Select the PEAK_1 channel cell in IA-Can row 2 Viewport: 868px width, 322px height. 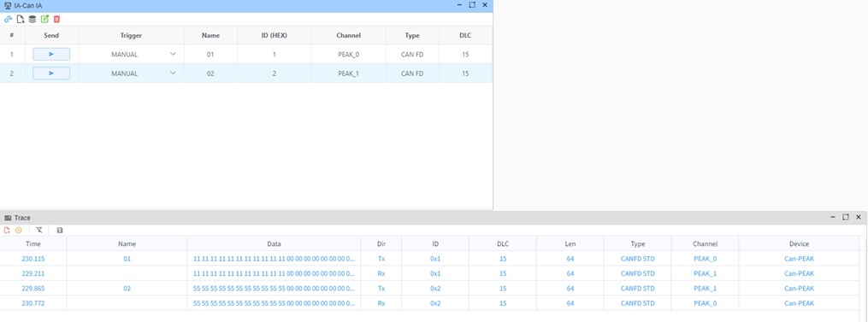tap(349, 73)
